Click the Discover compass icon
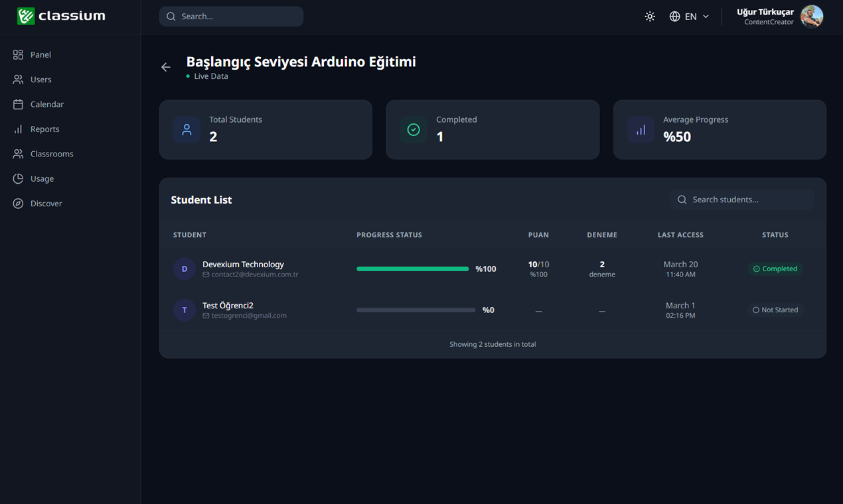The width and height of the screenshot is (843, 504). click(x=18, y=204)
